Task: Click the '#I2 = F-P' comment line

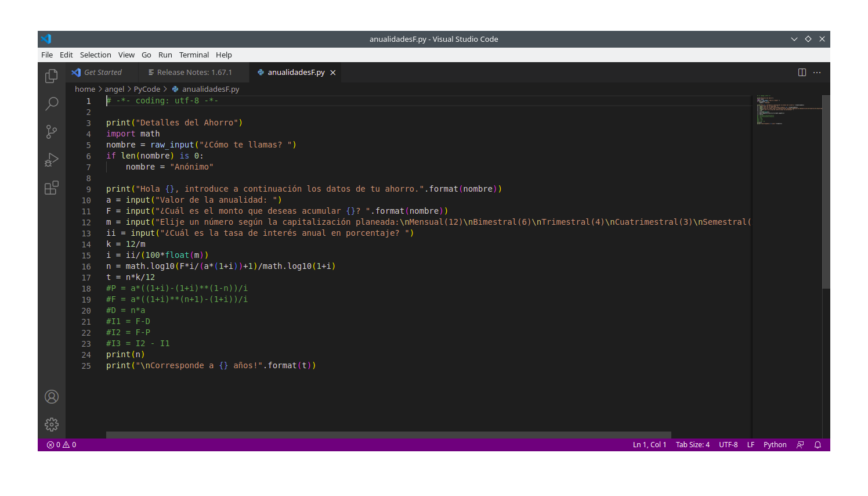Action: coord(128,333)
